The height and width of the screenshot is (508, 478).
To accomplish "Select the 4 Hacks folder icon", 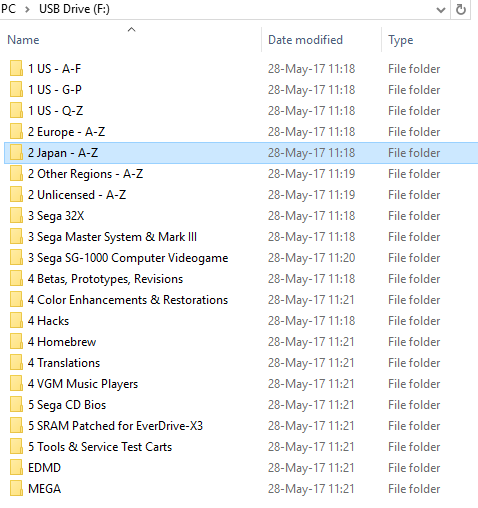I will point(16,321).
